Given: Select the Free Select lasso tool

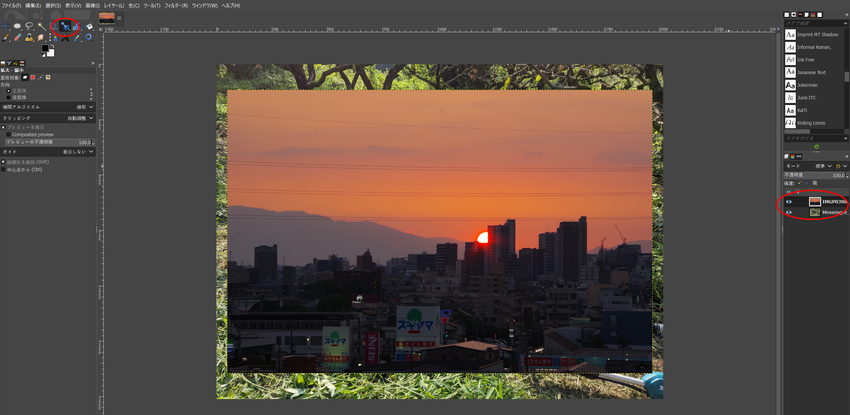Looking at the screenshot, I should 29,26.
